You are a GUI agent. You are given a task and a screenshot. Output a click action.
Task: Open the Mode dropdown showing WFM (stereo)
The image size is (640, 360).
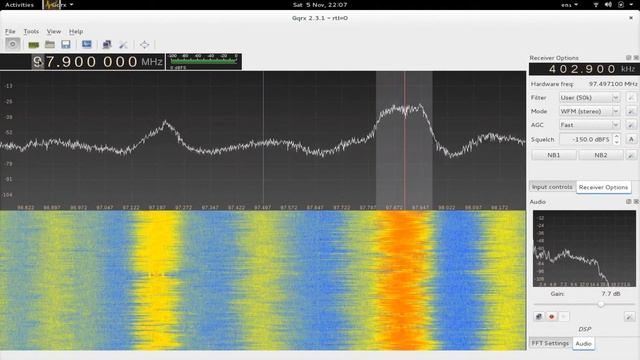point(589,111)
